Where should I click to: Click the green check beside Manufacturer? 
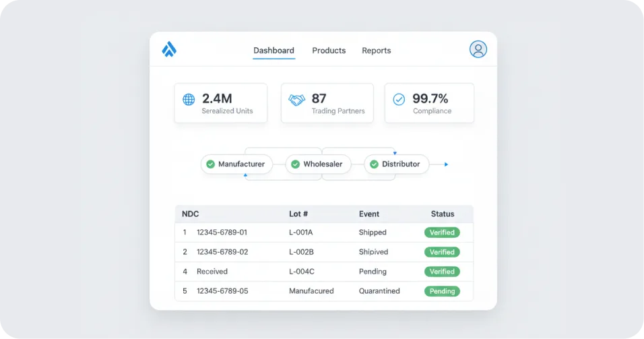[x=211, y=164]
